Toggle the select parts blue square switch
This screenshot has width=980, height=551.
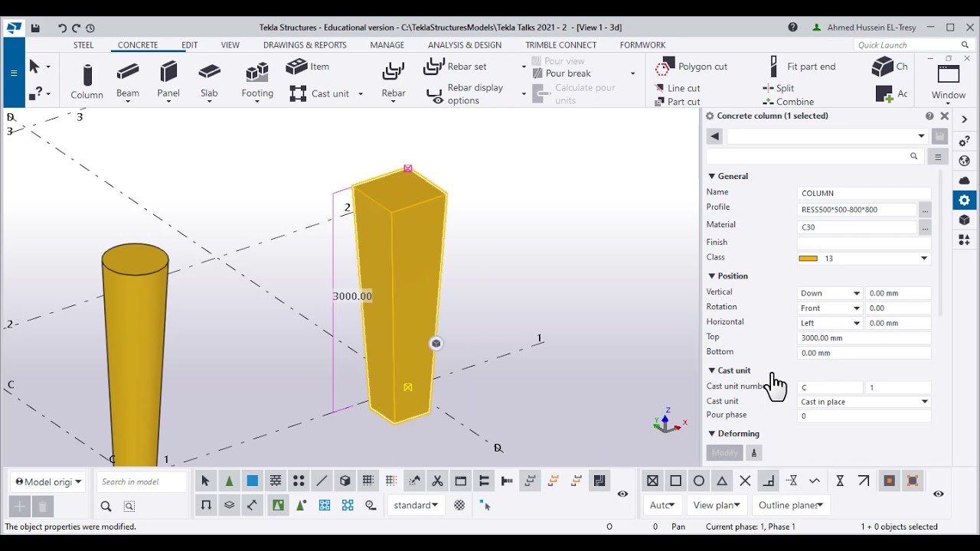tap(252, 481)
